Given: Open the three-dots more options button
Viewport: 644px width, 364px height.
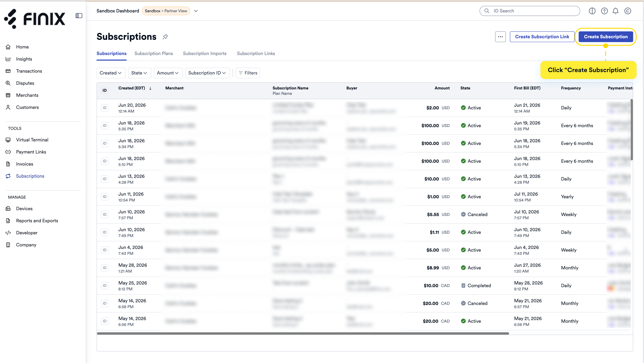Looking at the screenshot, I should [500, 37].
